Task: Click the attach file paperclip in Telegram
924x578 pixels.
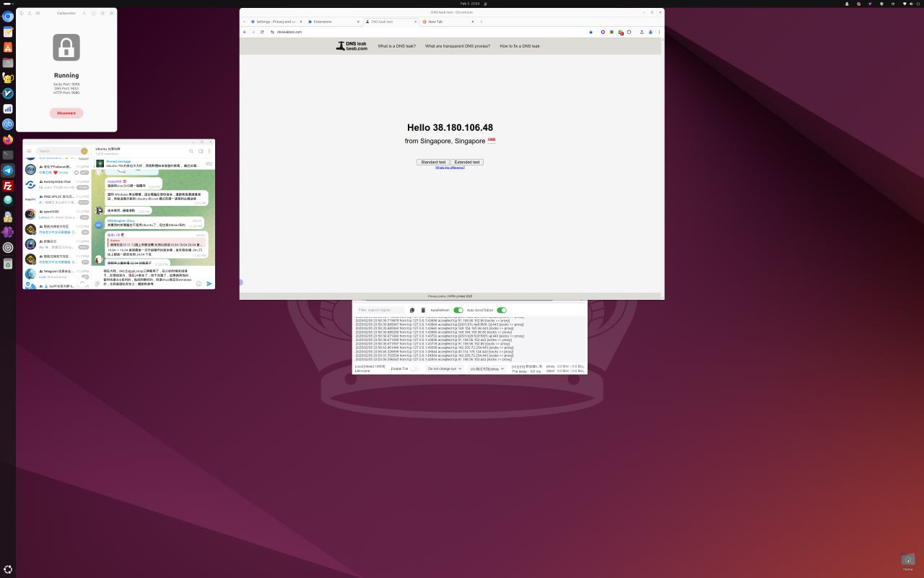Action: point(97,283)
